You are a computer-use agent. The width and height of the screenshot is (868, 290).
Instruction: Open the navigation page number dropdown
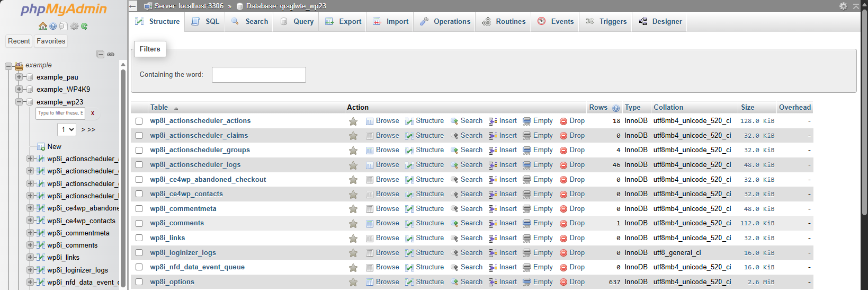coord(67,129)
